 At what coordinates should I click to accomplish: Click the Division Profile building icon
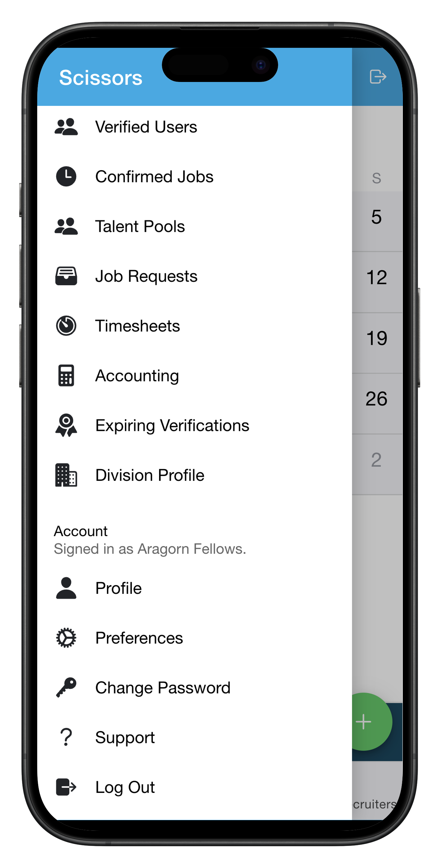(66, 475)
